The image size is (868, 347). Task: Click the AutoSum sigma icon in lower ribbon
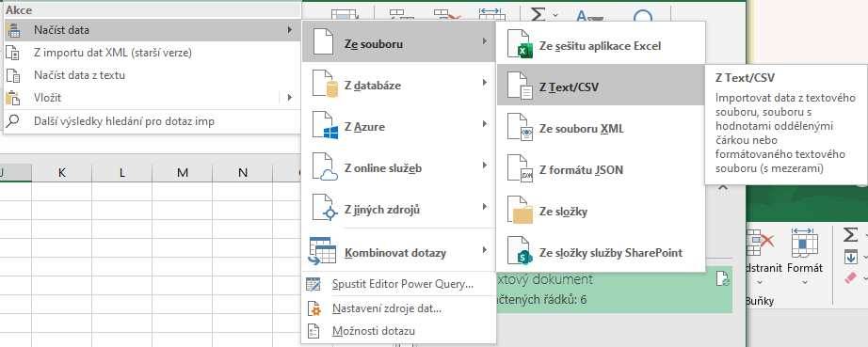pos(850,235)
